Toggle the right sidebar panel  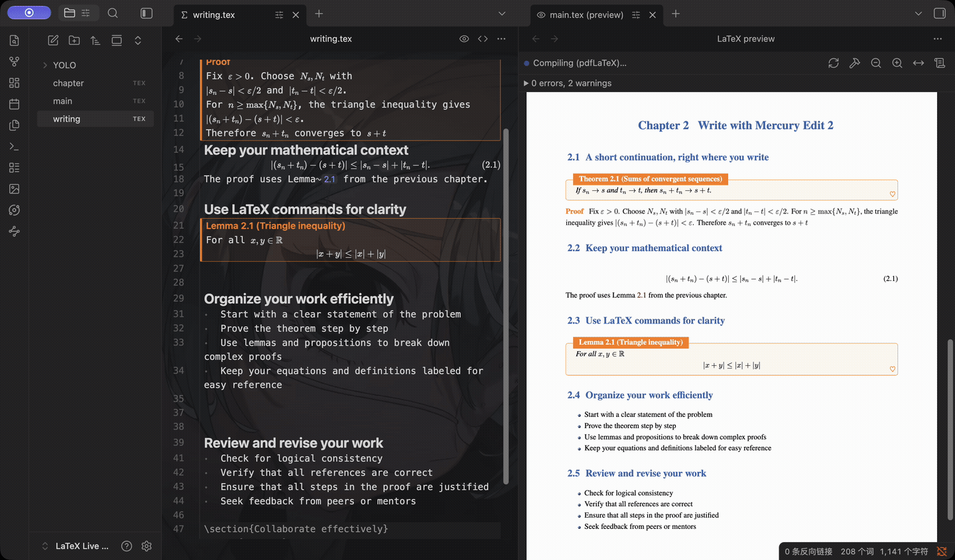pyautogui.click(x=940, y=13)
